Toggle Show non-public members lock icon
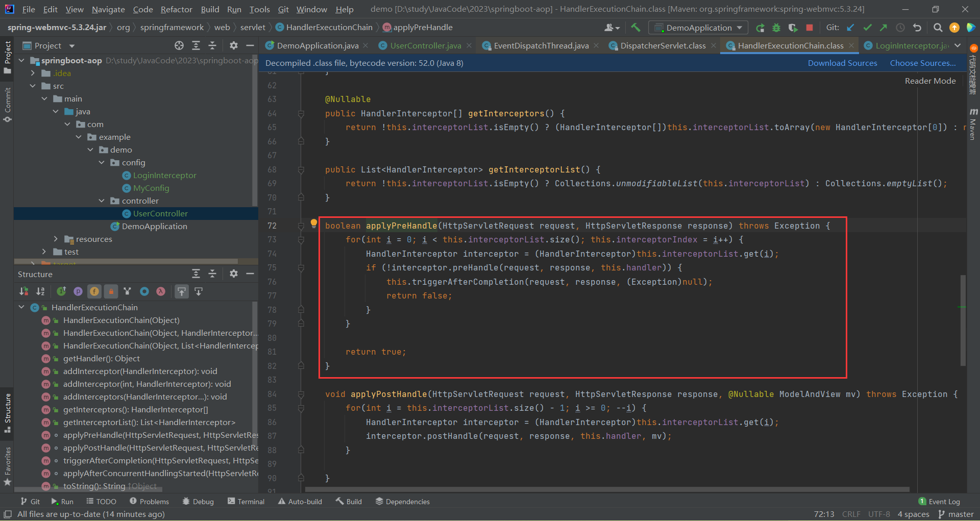 111,291
